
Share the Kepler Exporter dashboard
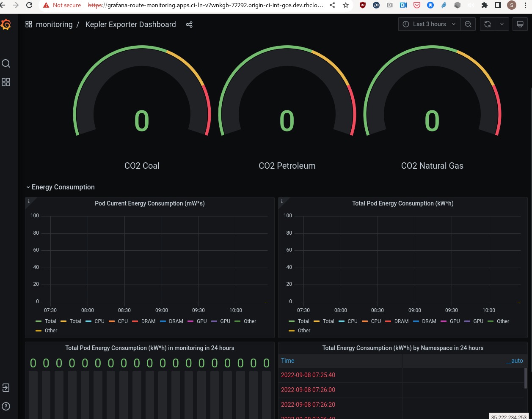189,25
